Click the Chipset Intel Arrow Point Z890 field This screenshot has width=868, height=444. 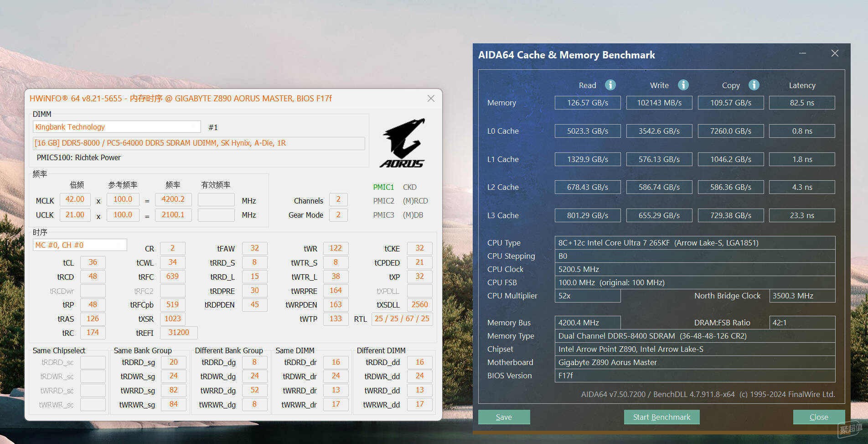pos(695,349)
